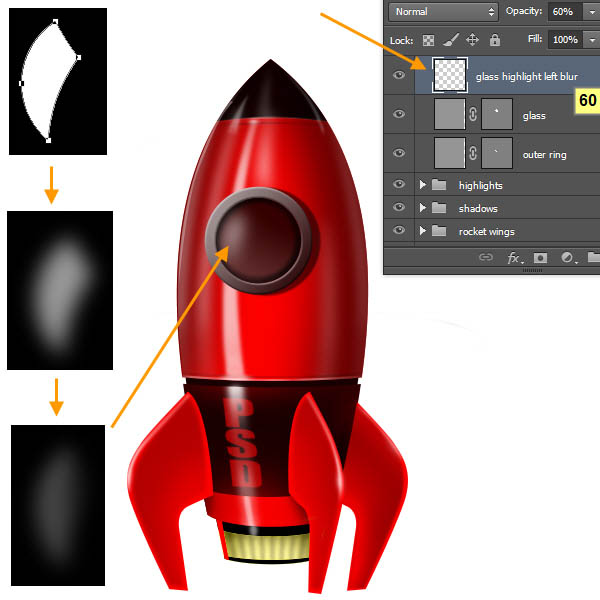
Task: Expand the rocket wings layer group
Action: tap(423, 231)
